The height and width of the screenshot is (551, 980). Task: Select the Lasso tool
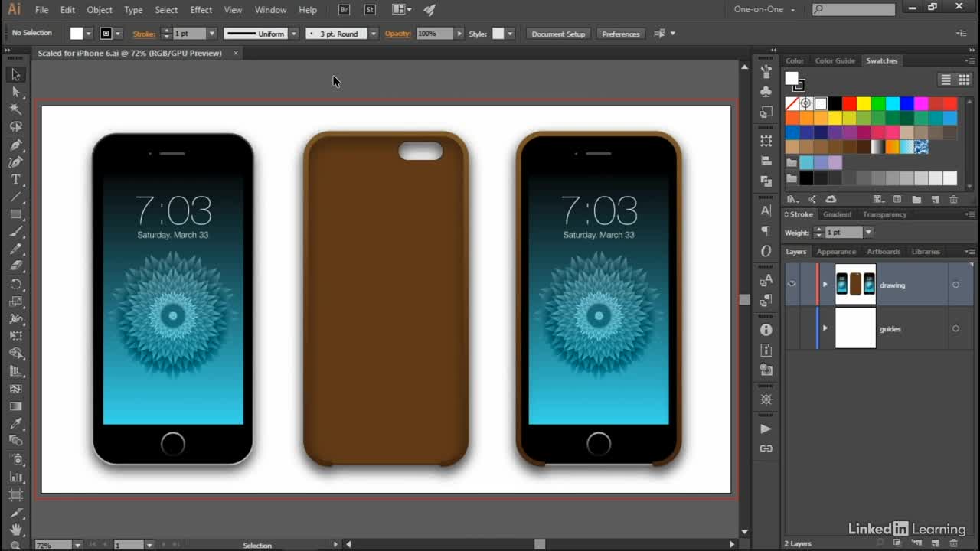tap(15, 127)
